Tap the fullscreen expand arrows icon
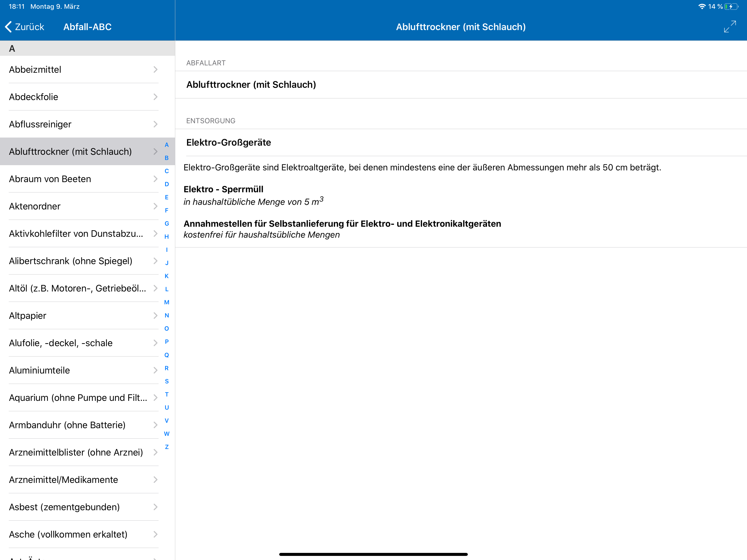The height and width of the screenshot is (560, 747). [730, 27]
